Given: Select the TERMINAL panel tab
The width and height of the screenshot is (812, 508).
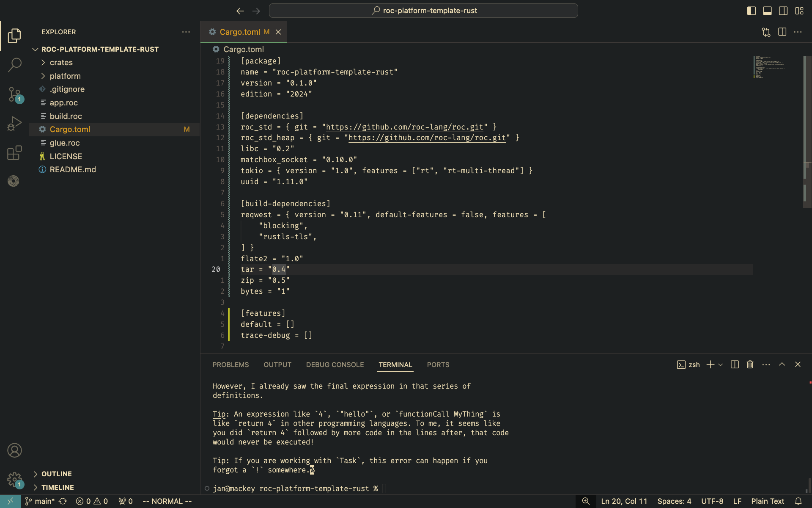Looking at the screenshot, I should [x=395, y=365].
